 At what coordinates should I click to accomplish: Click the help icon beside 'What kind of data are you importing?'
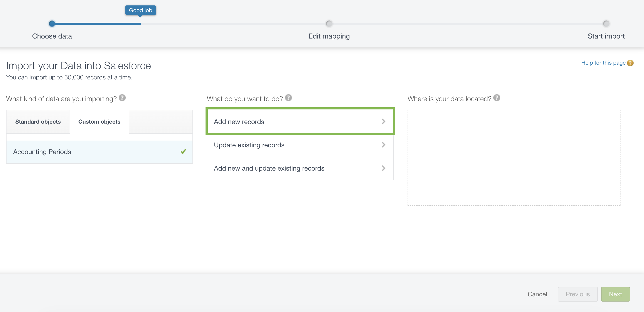pyautogui.click(x=122, y=98)
